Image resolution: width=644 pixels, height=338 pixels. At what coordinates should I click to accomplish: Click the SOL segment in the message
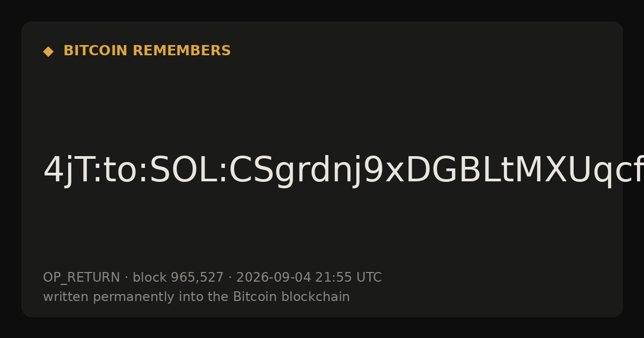coord(183,171)
